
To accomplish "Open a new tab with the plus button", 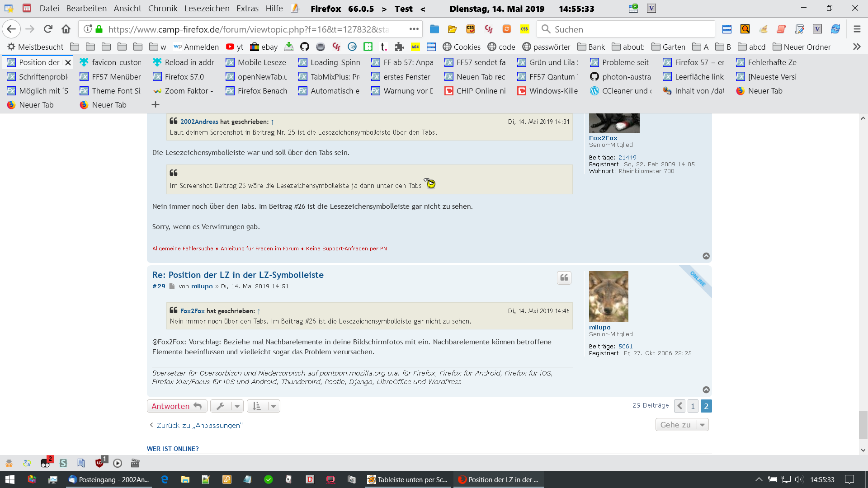I will [156, 105].
